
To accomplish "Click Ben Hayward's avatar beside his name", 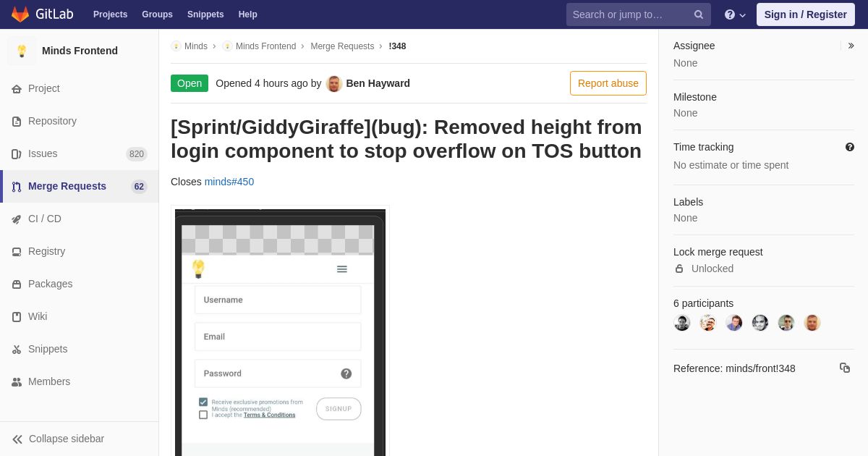I will (x=334, y=83).
